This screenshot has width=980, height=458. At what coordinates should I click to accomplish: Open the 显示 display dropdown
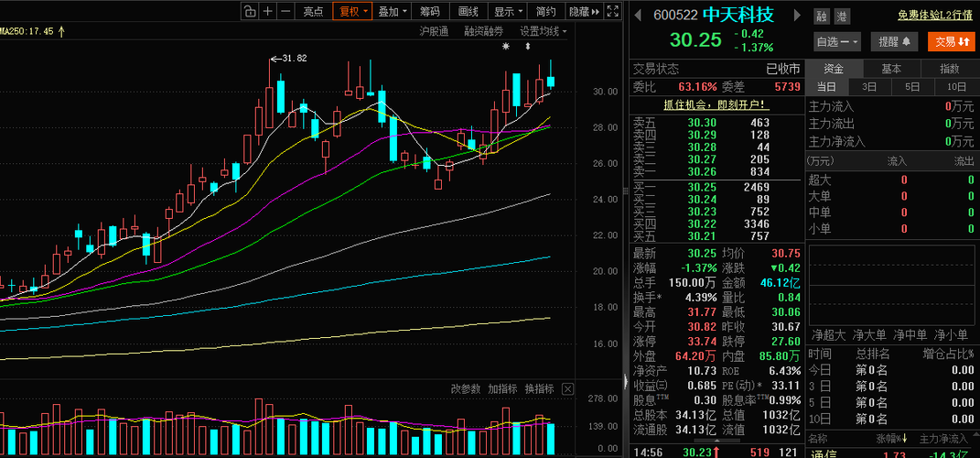pyautogui.click(x=508, y=11)
